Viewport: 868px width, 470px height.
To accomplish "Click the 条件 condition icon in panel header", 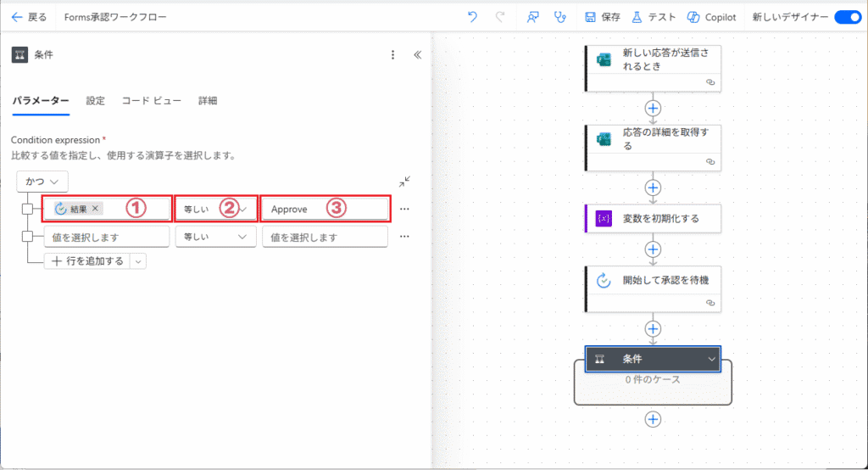I will pyautogui.click(x=20, y=55).
